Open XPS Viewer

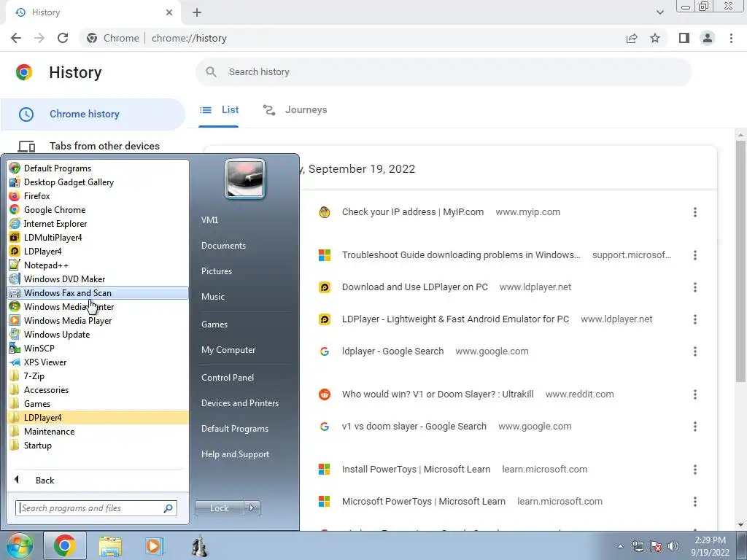click(98, 362)
